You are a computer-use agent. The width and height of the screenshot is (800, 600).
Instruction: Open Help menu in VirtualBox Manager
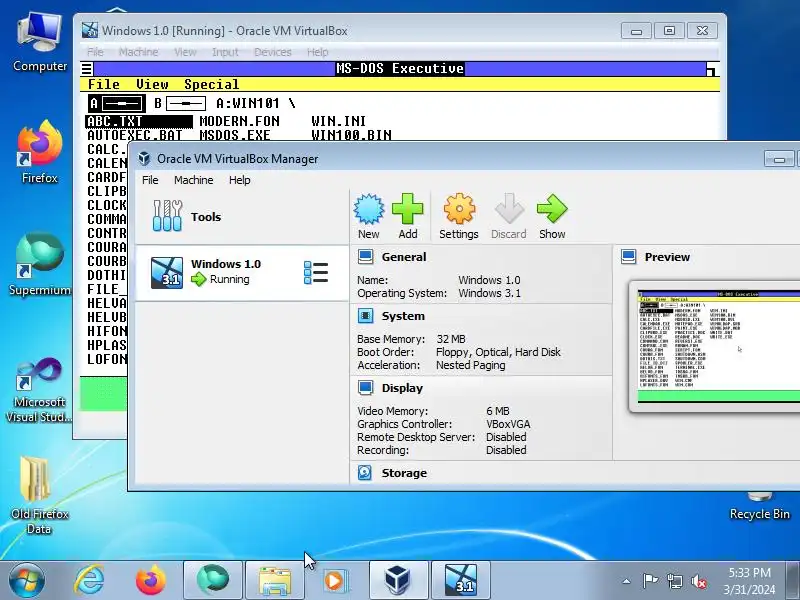(239, 180)
